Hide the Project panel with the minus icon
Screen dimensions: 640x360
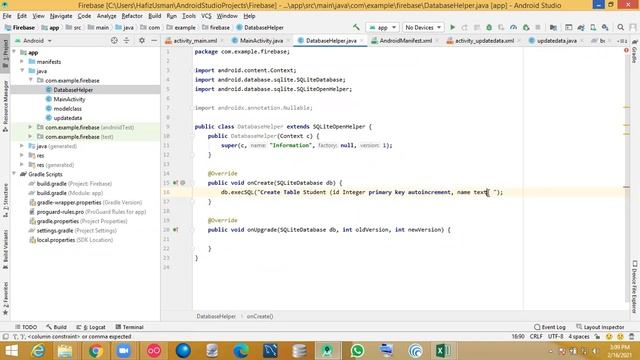[154, 40]
